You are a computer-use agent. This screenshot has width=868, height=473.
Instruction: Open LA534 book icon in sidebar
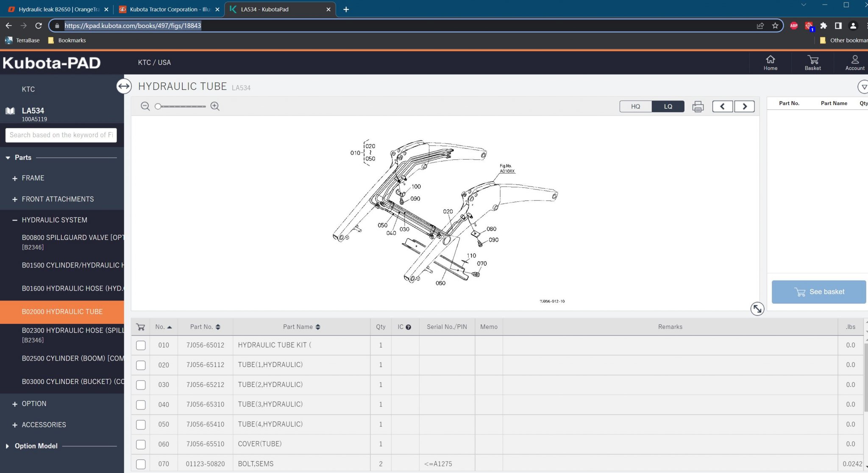click(x=10, y=111)
